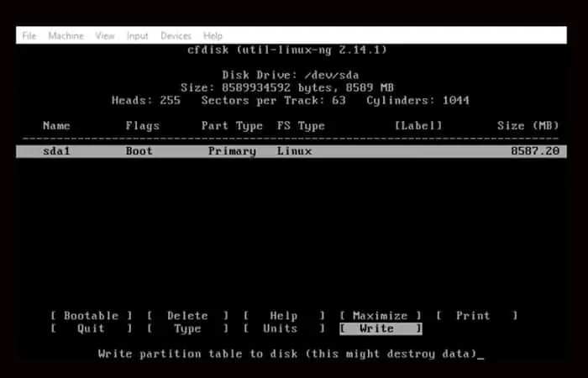The height and width of the screenshot is (378, 588).
Task: Select the Maximize option
Action: click(381, 316)
